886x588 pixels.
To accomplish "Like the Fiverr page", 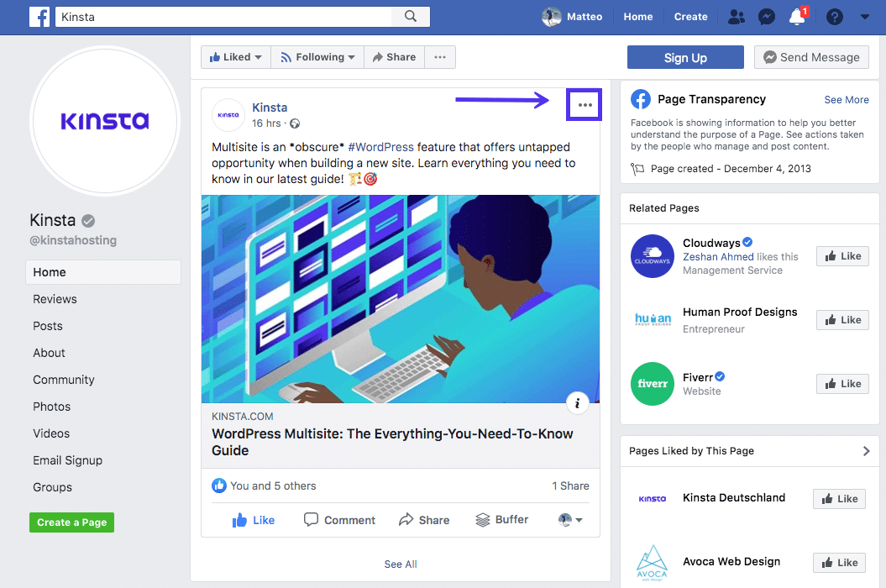I will [842, 383].
